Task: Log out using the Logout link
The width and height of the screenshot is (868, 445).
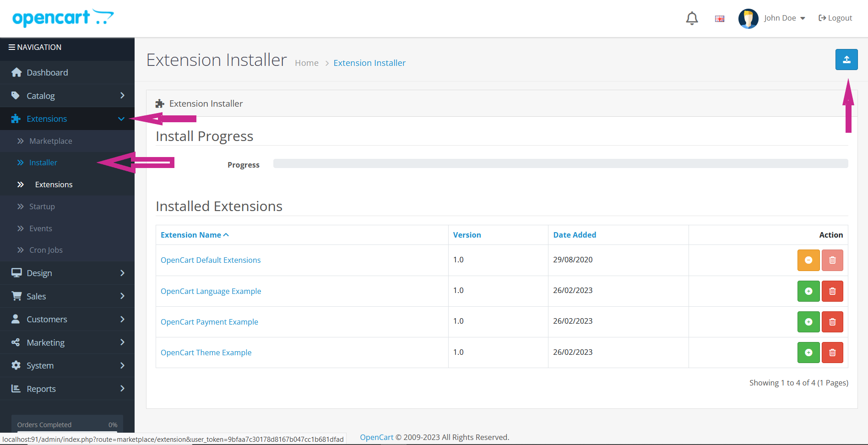Action: (835, 18)
